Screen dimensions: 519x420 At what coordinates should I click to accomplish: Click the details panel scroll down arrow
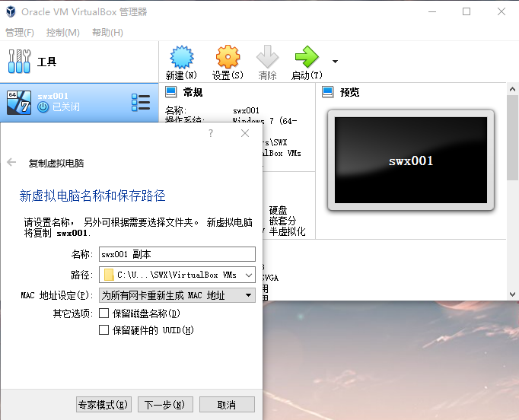click(512, 294)
